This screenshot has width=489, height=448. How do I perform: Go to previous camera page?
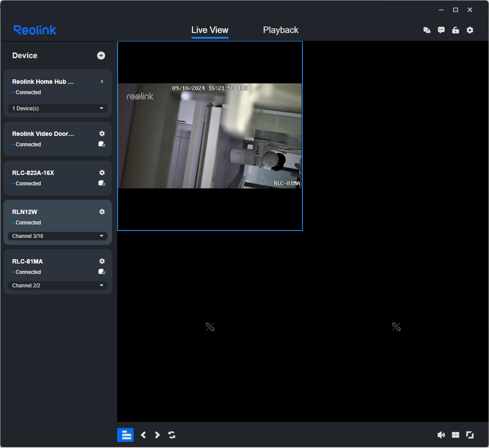144,435
